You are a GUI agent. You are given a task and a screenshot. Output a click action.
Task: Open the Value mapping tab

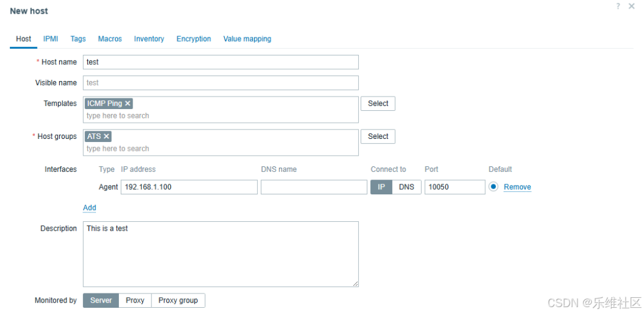click(247, 39)
